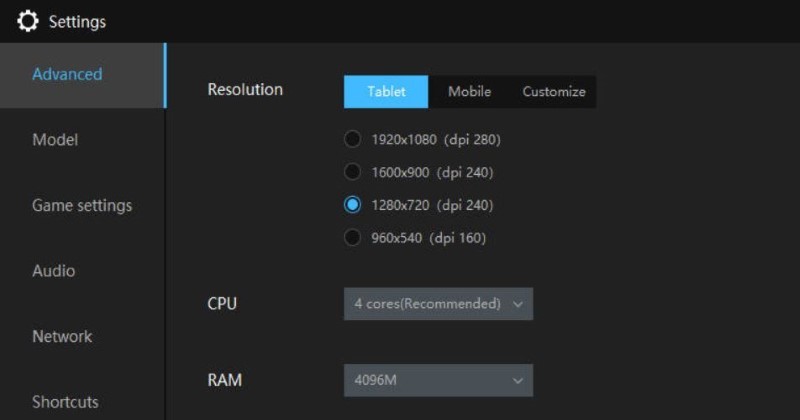Open Game settings in sidebar
800x420 pixels.
click(x=82, y=205)
